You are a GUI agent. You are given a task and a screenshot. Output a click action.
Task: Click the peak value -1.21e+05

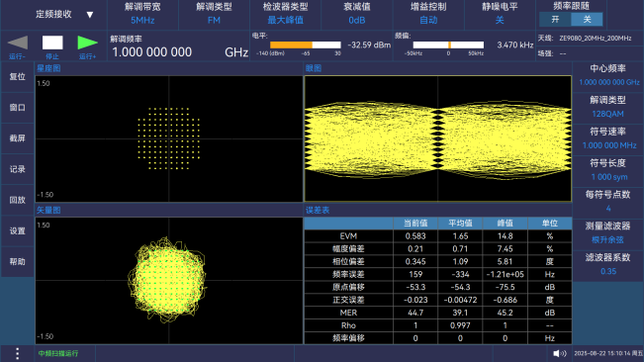[x=505, y=274]
